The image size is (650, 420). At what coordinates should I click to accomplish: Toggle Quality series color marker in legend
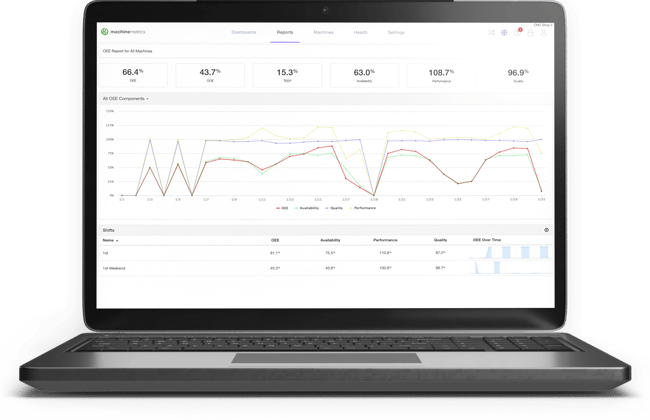pyautogui.click(x=327, y=208)
